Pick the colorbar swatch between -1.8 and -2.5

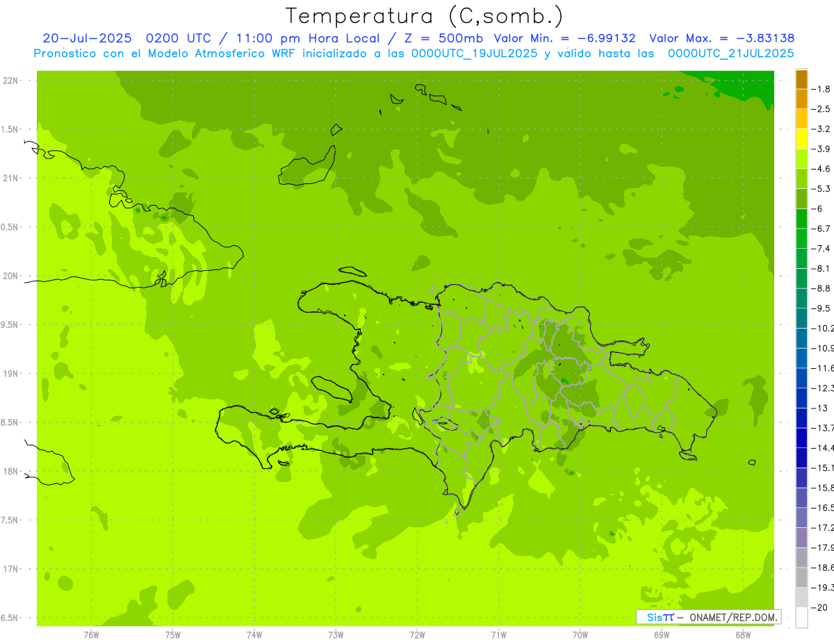click(x=801, y=99)
